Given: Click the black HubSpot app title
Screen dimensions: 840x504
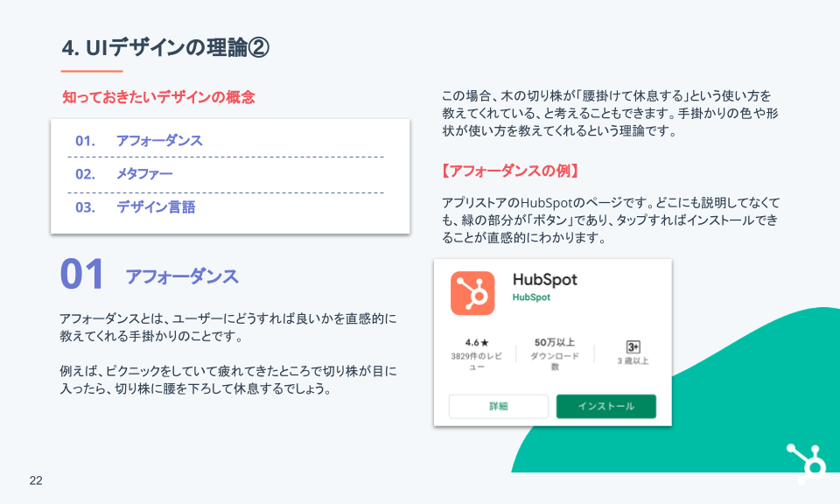Looking at the screenshot, I should [544, 280].
